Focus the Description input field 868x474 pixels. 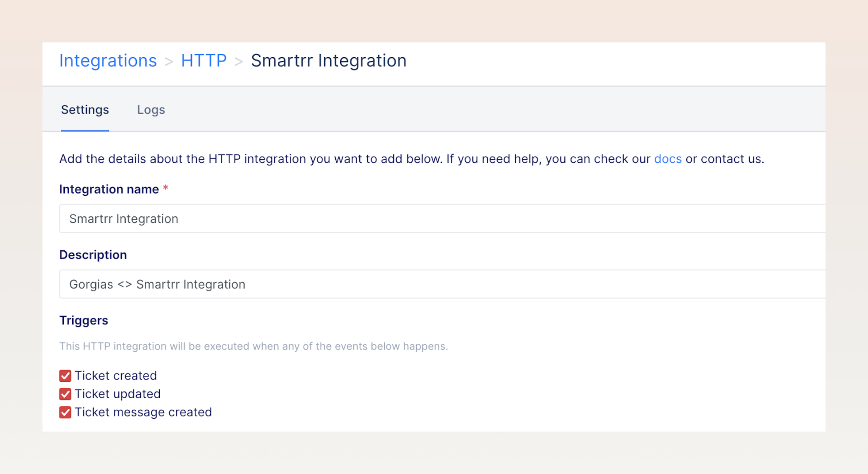(442, 284)
